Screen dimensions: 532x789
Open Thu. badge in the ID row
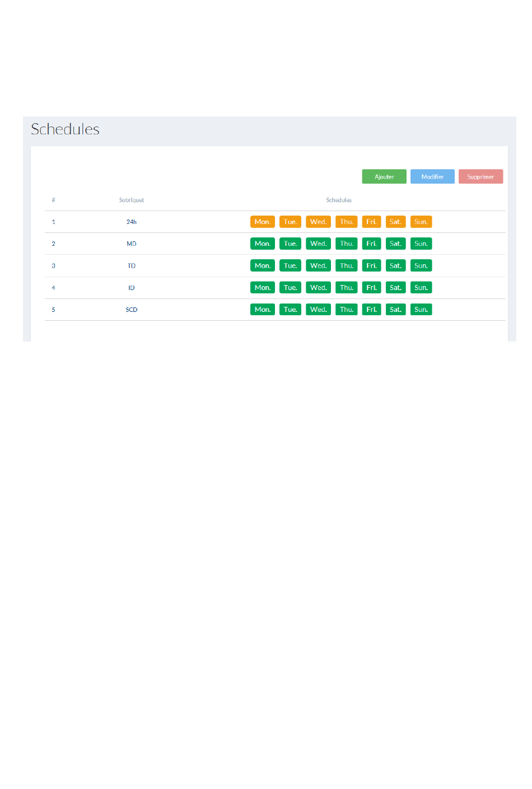tap(347, 287)
